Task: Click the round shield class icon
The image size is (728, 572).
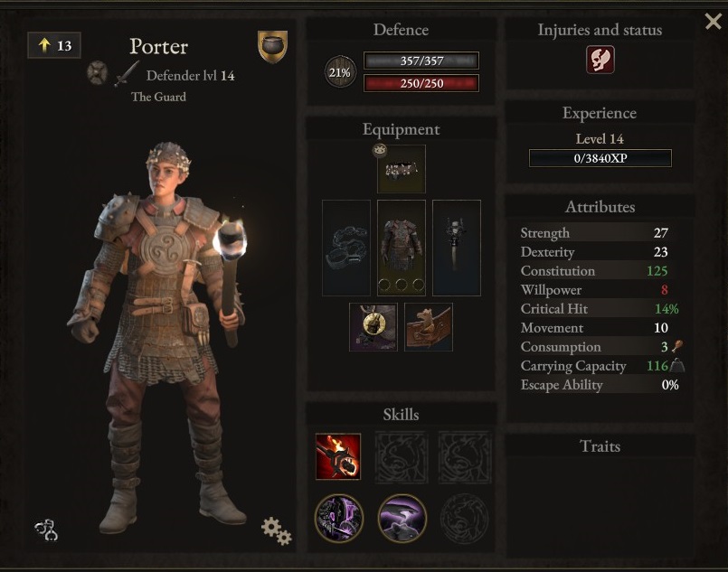Action: [x=98, y=73]
